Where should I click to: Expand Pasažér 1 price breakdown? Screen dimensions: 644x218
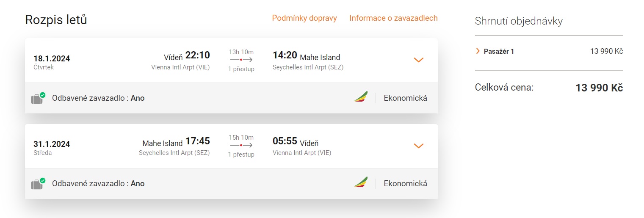[x=478, y=51]
